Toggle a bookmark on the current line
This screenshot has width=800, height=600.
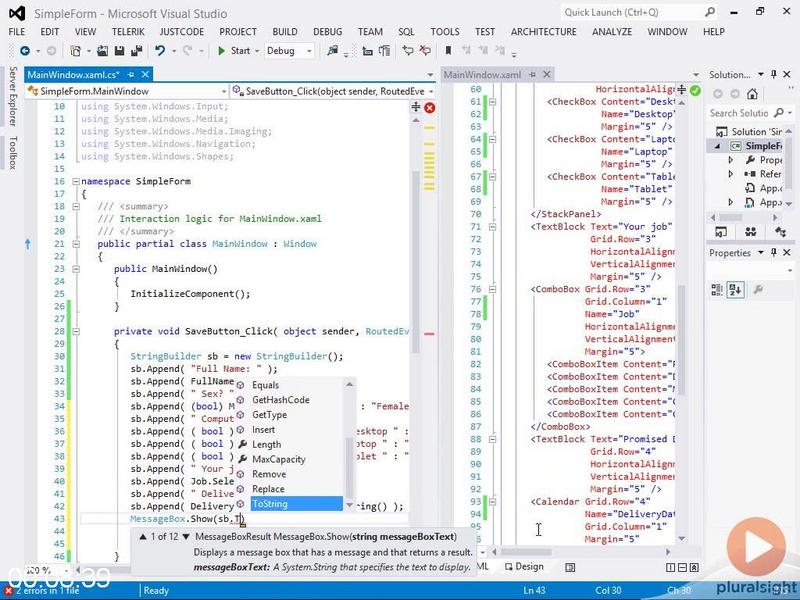[x=448, y=51]
